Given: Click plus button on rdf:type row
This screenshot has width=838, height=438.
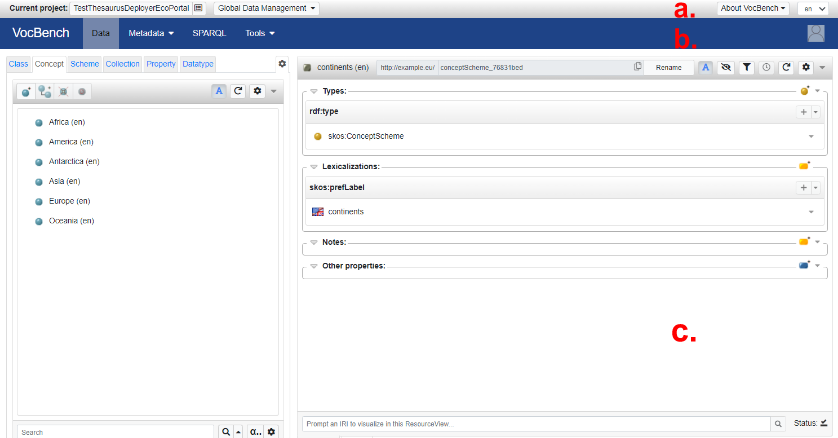Looking at the screenshot, I should (x=803, y=112).
